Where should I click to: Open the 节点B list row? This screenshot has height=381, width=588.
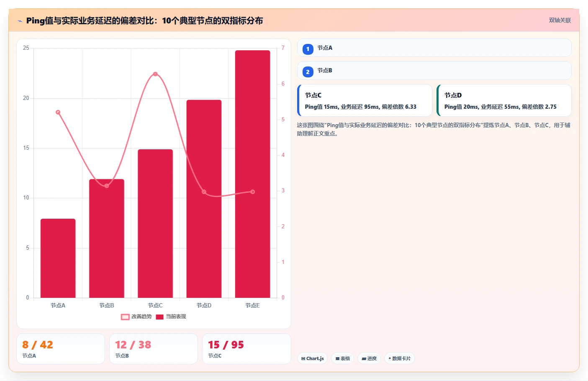pyautogui.click(x=434, y=70)
